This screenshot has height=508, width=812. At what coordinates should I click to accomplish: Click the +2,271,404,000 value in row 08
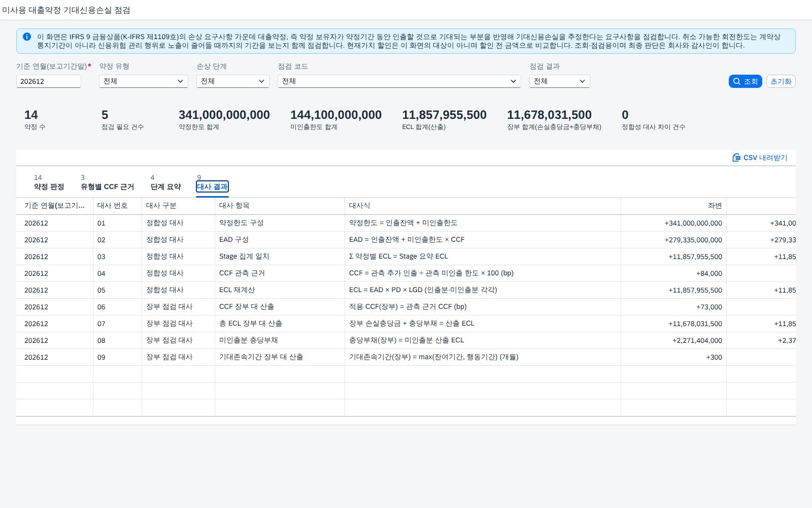697,340
